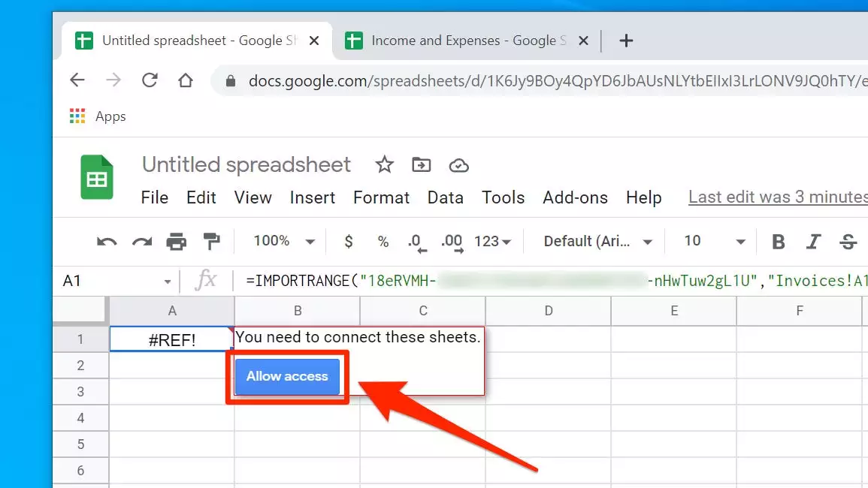Image resolution: width=868 pixels, height=488 pixels.
Task: Open the Google Sheets home icon
Action: pos(97,178)
